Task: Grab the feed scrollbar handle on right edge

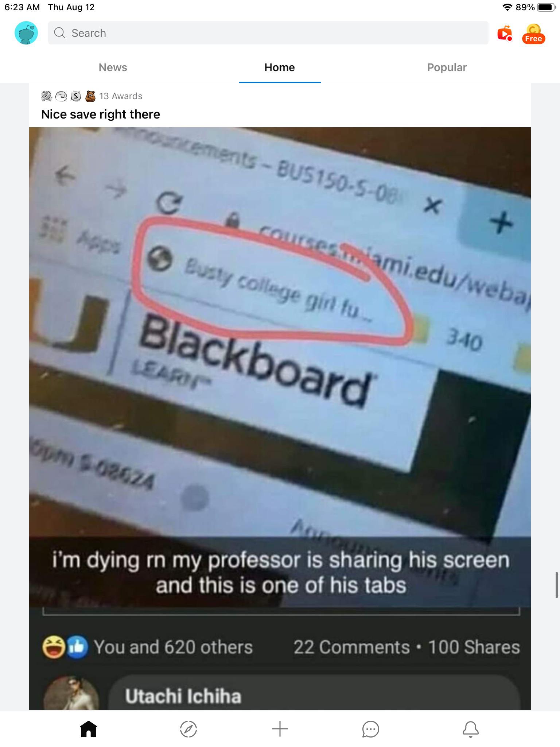Action: 556,585
